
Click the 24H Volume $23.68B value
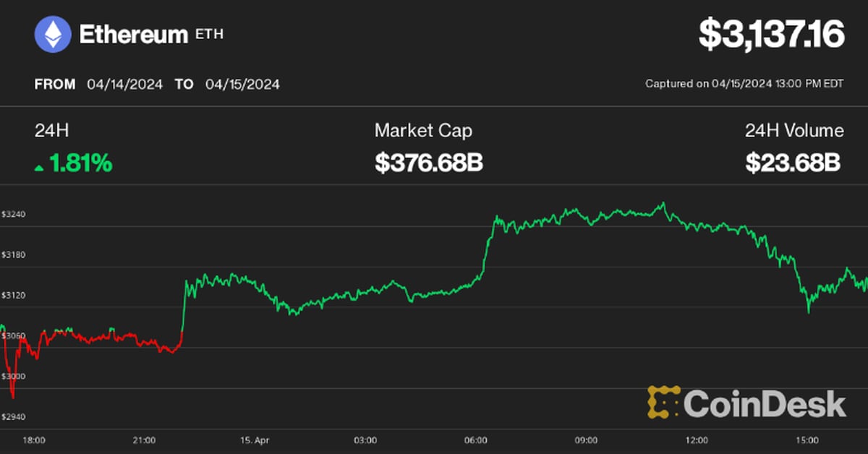[793, 163]
